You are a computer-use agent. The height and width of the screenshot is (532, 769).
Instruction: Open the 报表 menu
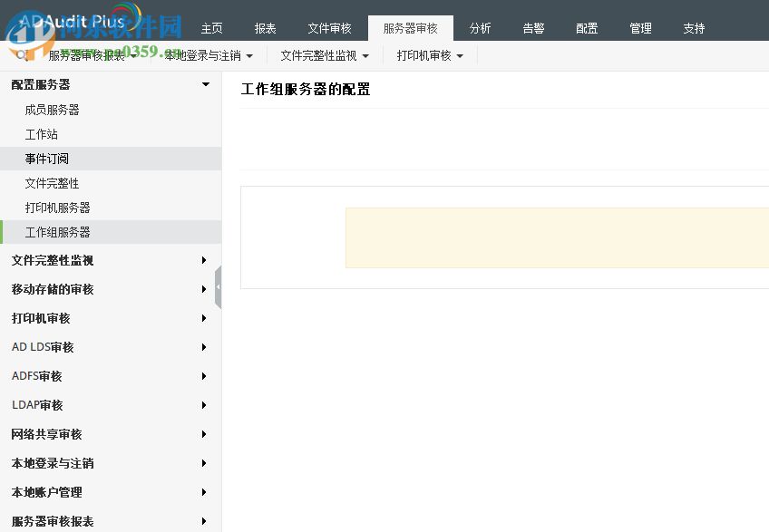coord(265,28)
